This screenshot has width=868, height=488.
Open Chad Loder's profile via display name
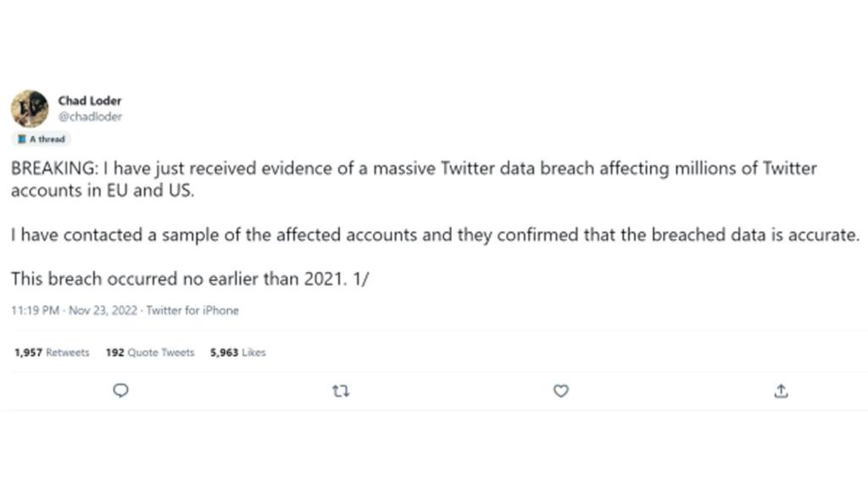90,100
